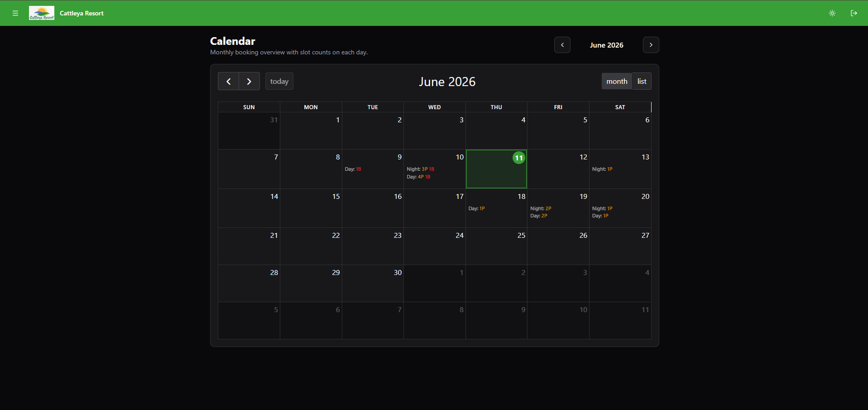Click June 2026 label between header chevrons
868x410 pixels.
tap(607, 45)
